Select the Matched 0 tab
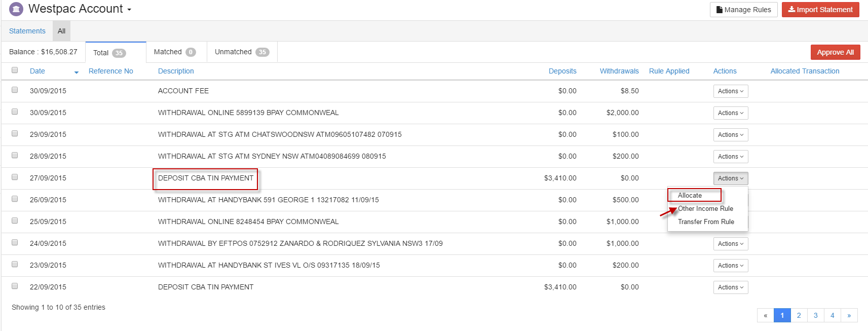 (177, 52)
